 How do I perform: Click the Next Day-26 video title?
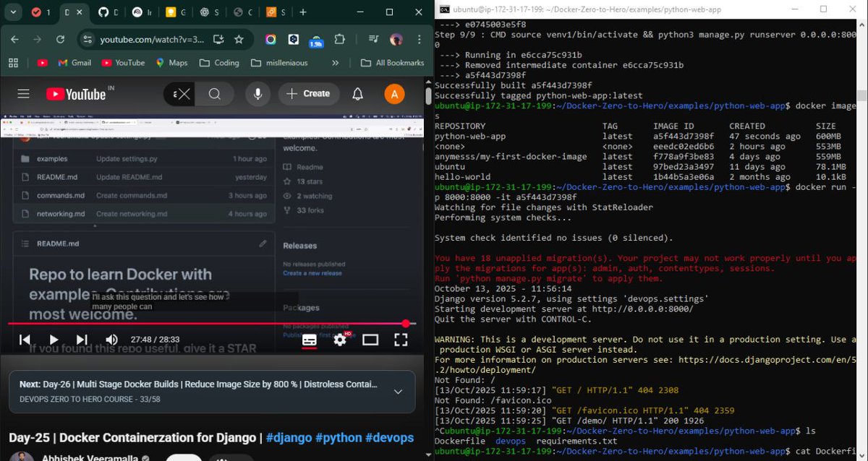pos(198,384)
